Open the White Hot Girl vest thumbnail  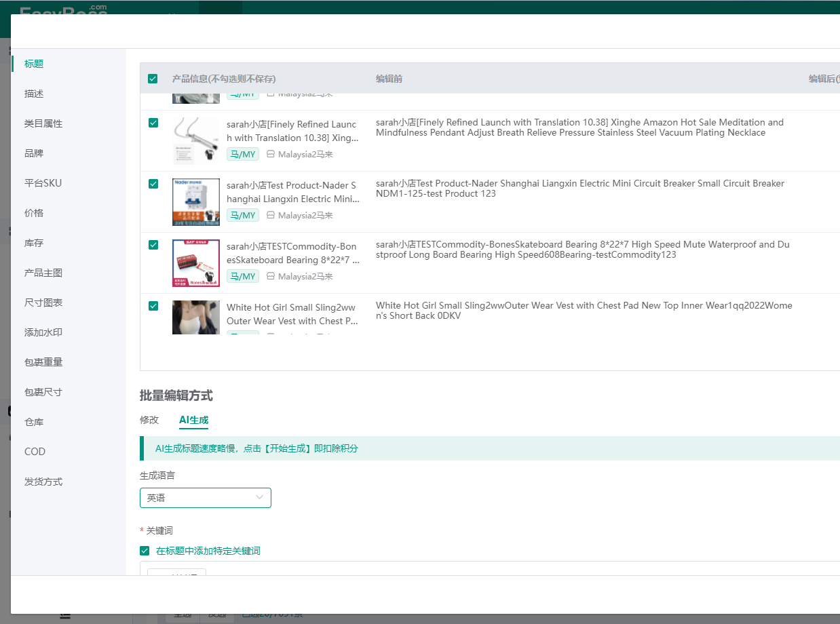[x=196, y=317]
